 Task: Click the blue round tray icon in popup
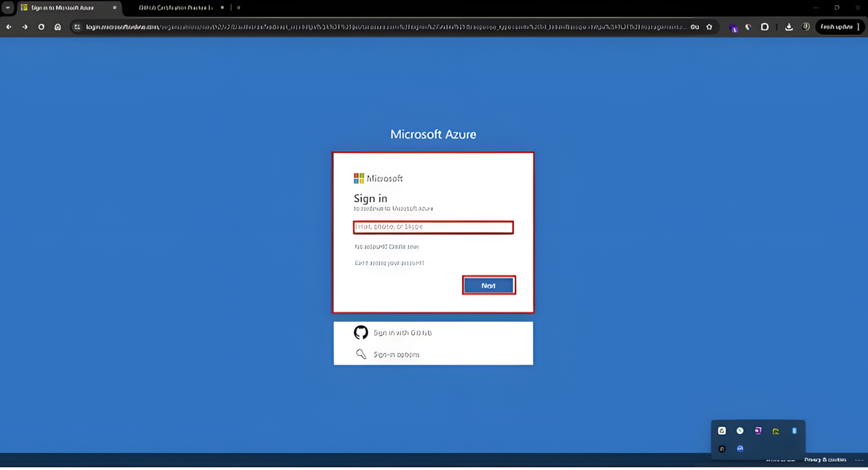[x=740, y=449]
